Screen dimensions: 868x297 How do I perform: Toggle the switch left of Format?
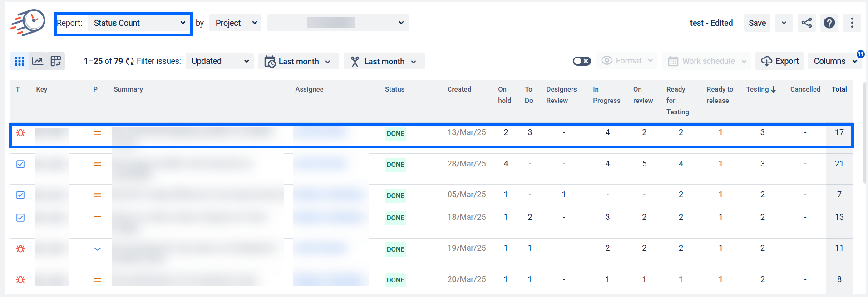pos(582,61)
